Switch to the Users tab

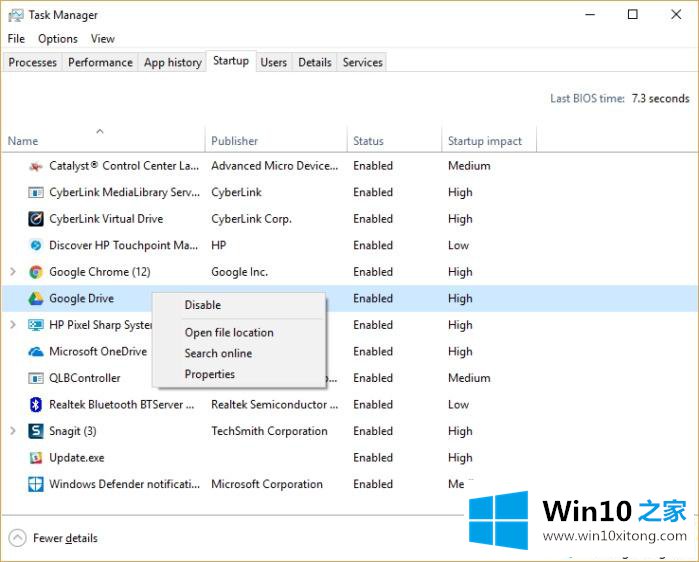pos(274,62)
